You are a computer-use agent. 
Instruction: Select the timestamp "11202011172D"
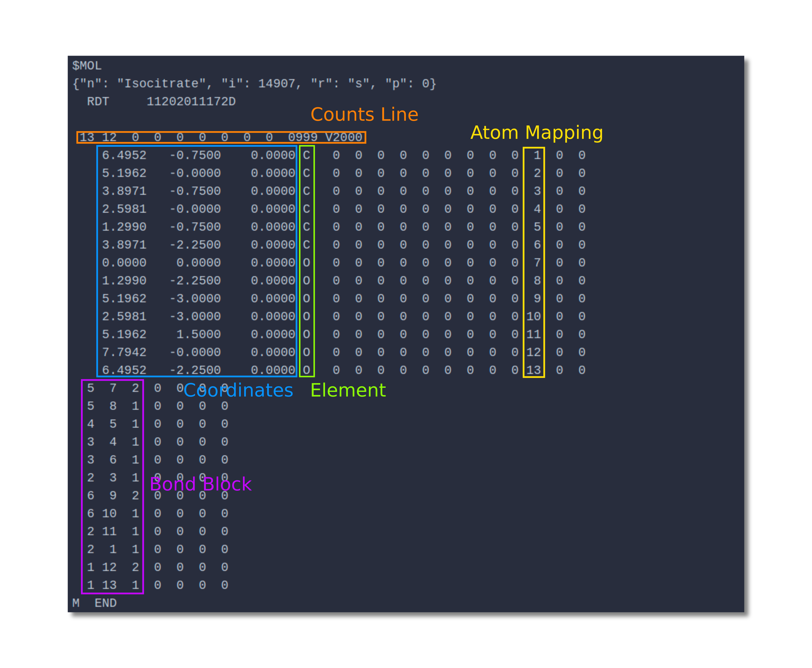[191, 102]
